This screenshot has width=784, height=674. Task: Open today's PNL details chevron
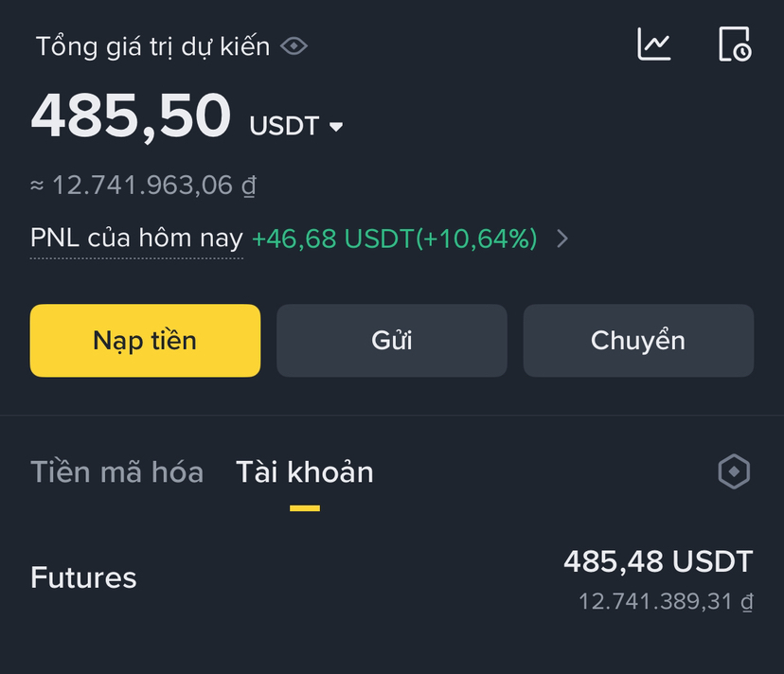point(562,239)
